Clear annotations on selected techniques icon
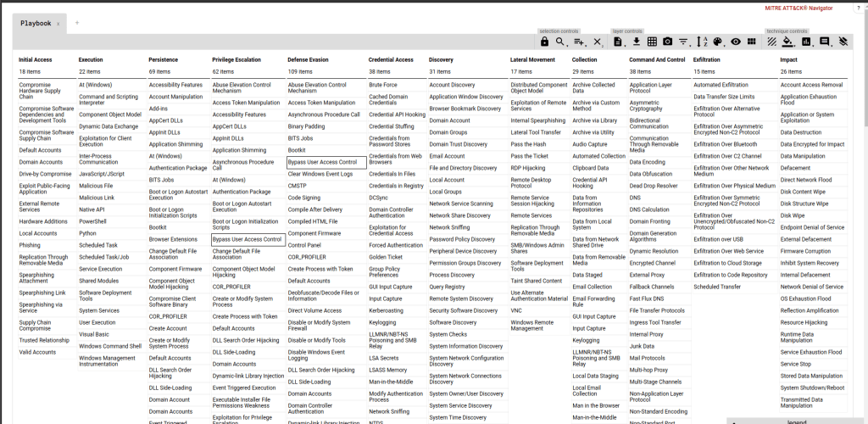Screen dimensions: 868x424 (x=843, y=42)
